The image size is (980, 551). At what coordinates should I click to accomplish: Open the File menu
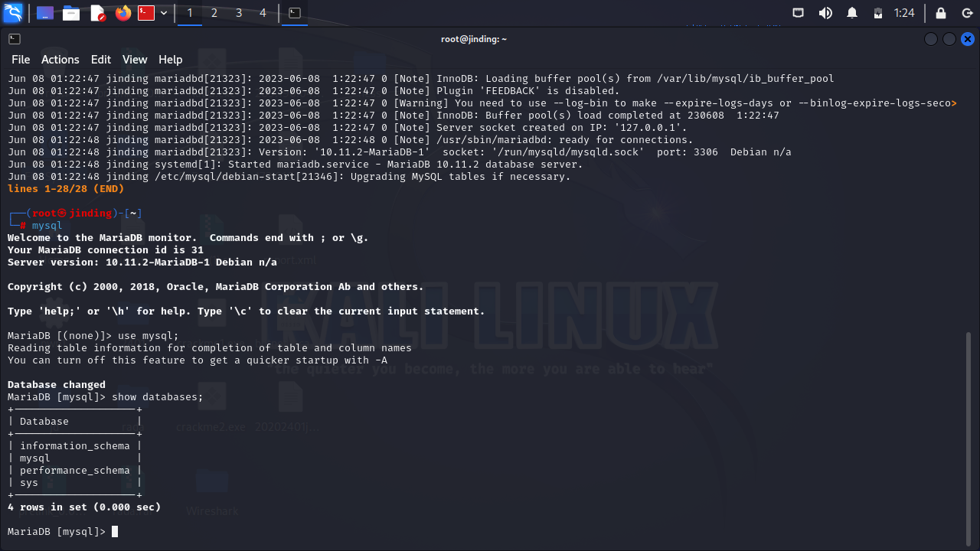(x=21, y=60)
